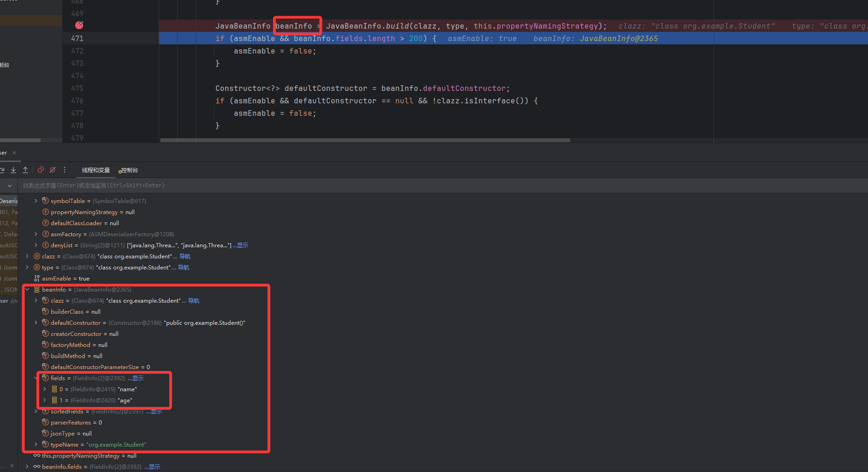Click the field icon next to asmFactory

[45, 234]
